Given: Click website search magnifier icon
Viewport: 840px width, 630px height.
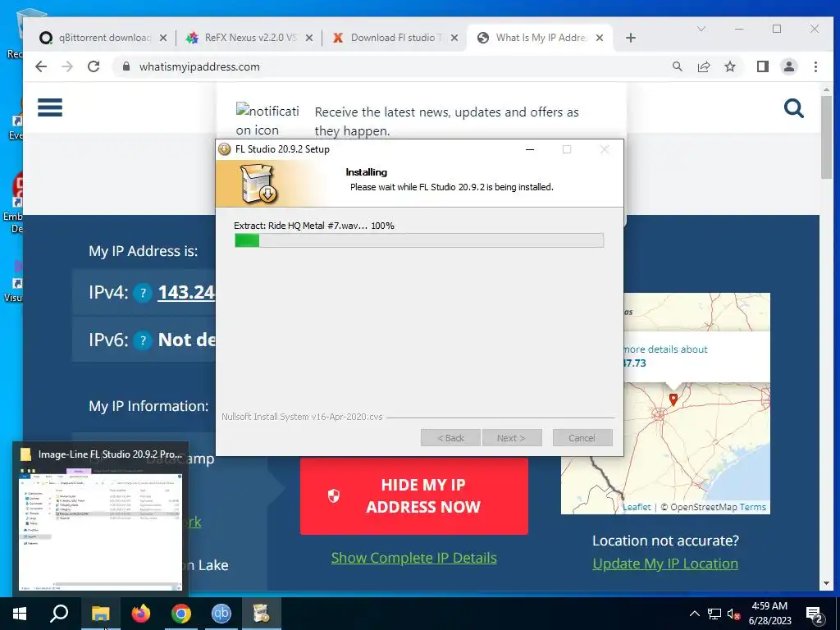Looking at the screenshot, I should point(794,108).
